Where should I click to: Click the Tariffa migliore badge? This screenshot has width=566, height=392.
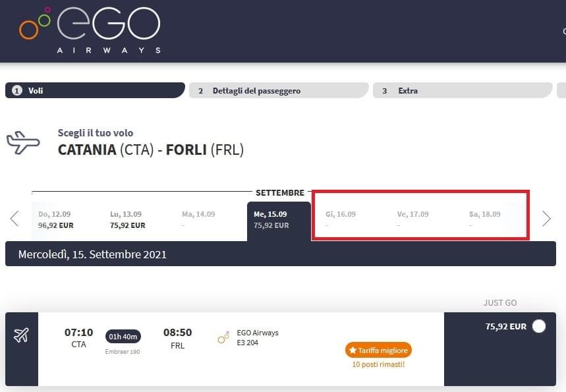(x=378, y=350)
